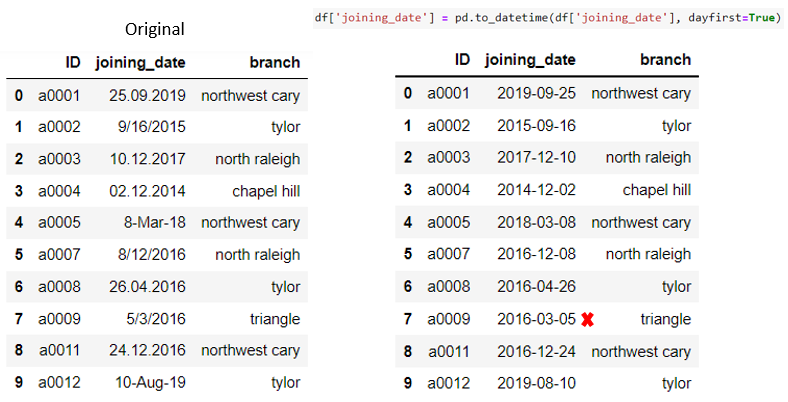Viewport: 788px width, 402px height.
Task: Select ID a0001 in the Original table
Action: pos(59,95)
